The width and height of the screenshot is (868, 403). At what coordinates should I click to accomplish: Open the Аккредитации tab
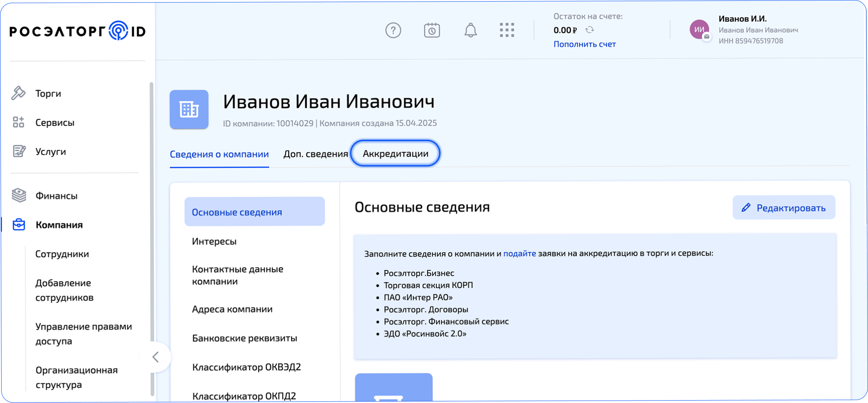click(395, 154)
